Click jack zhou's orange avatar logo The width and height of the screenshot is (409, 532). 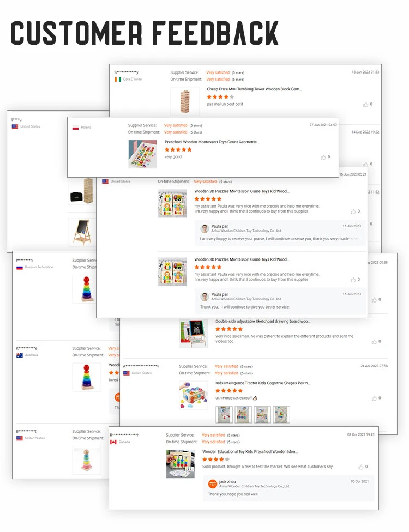tap(213, 484)
